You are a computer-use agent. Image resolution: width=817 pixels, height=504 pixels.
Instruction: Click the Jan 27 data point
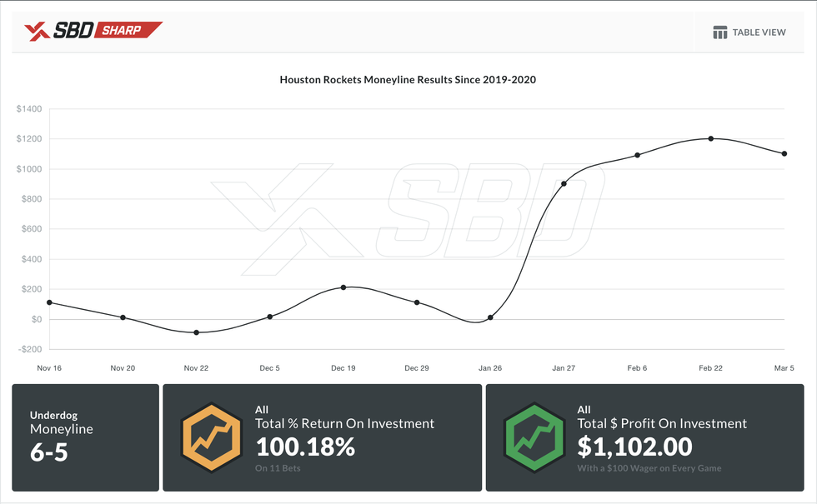tap(564, 183)
